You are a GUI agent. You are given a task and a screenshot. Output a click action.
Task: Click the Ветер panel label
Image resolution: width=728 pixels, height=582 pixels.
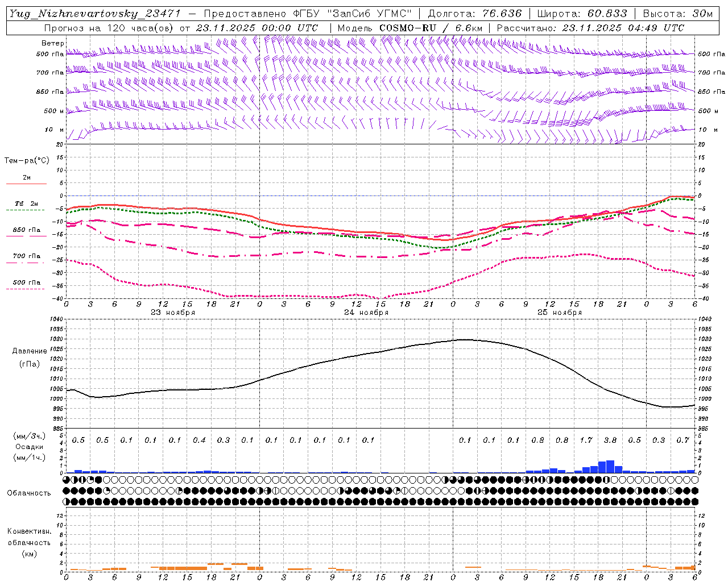pyautogui.click(x=53, y=43)
